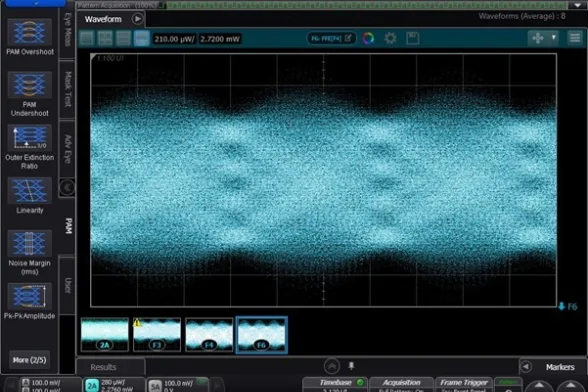The height and width of the screenshot is (392, 588).
Task: Select the Linearity measurement icon
Action: (30, 191)
